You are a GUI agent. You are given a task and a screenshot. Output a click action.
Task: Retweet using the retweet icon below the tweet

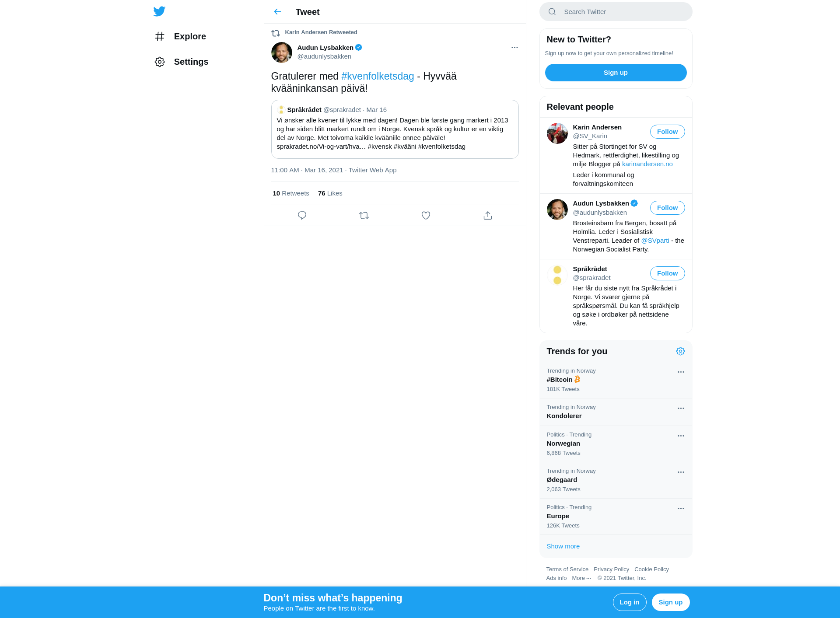click(364, 216)
